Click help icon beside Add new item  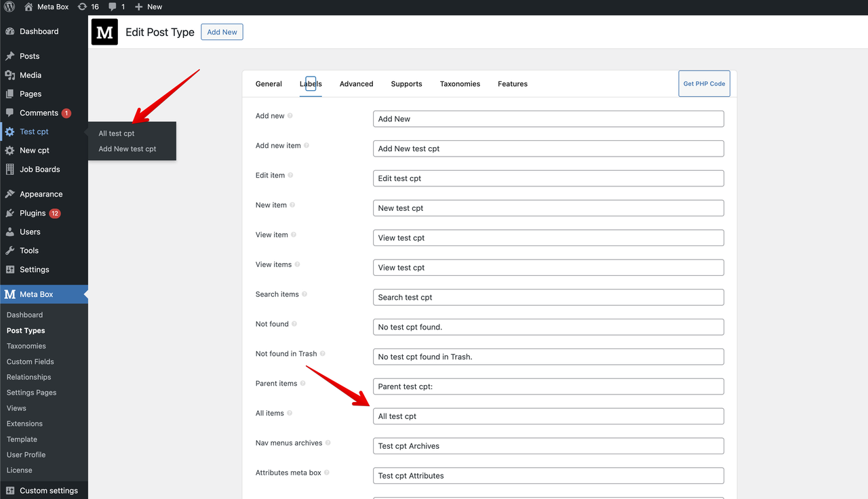[x=307, y=146]
